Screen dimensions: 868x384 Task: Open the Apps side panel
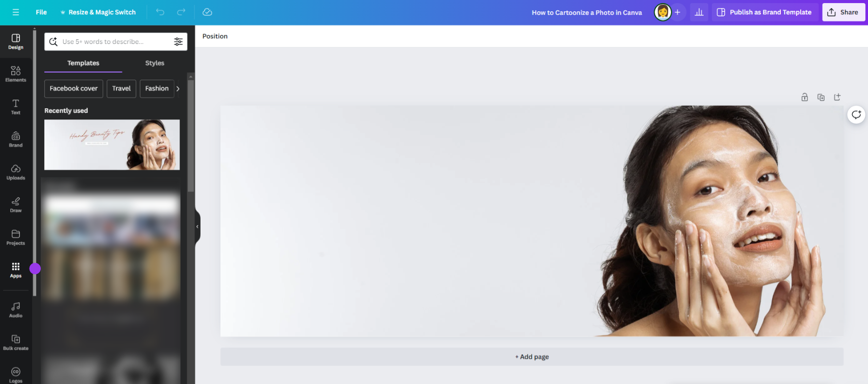click(16, 270)
